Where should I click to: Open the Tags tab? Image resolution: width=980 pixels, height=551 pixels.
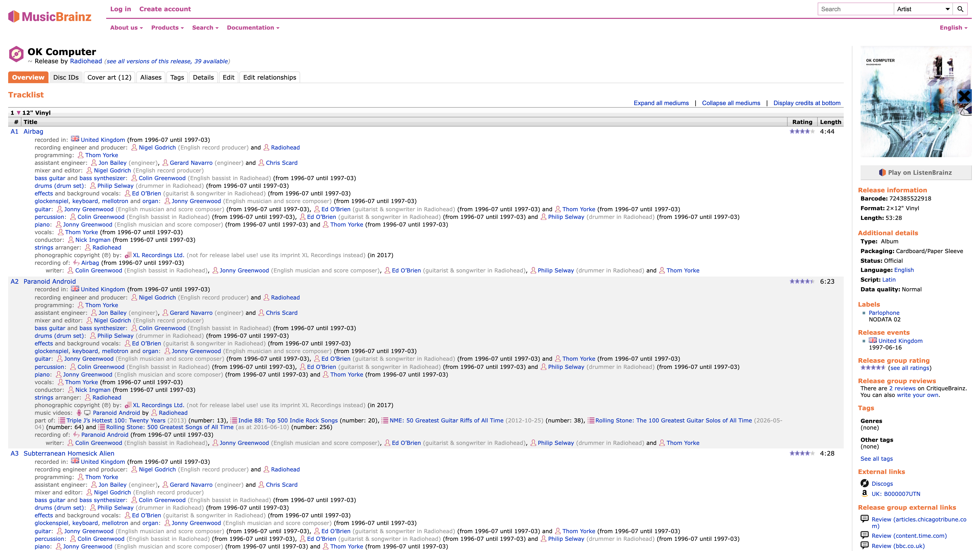coord(177,77)
